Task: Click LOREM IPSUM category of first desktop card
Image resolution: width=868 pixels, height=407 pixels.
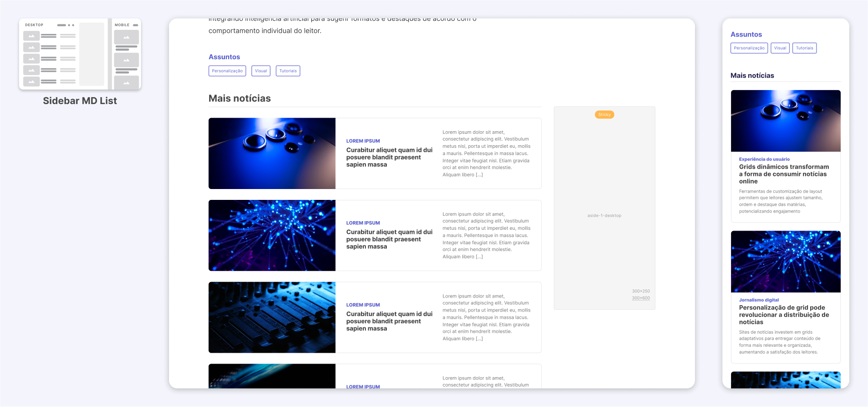Action: point(363,141)
